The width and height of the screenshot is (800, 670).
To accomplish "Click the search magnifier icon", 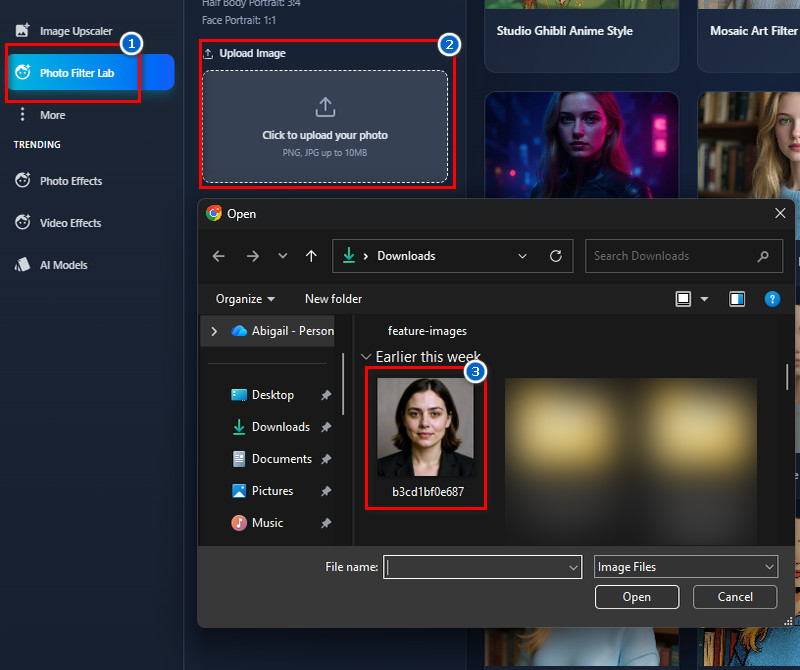I will (x=763, y=256).
